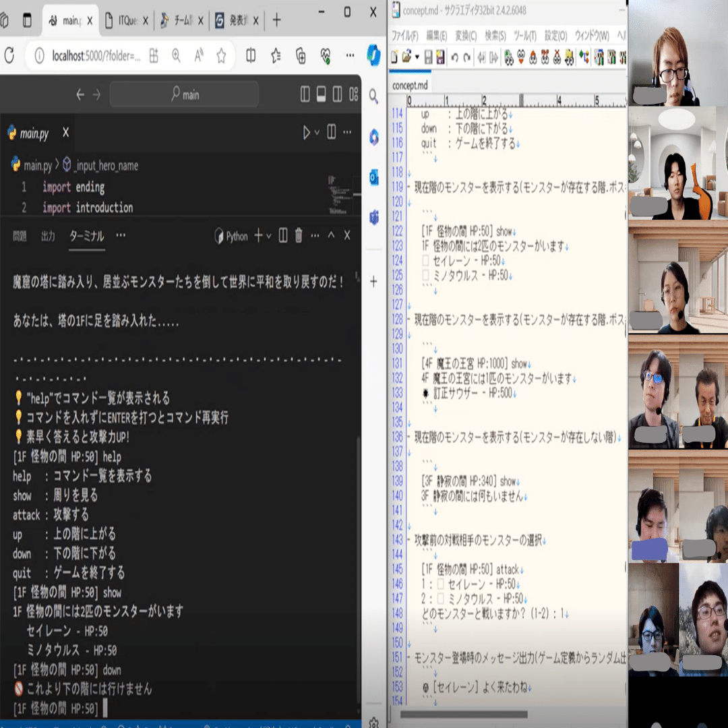Add page to favorites with star icon
Screen dimensions: 728x728
click(x=221, y=56)
